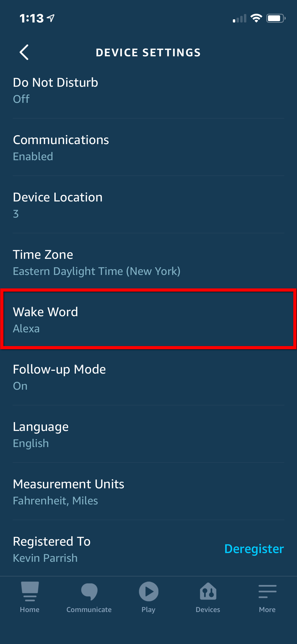Tap the back arrow icon
This screenshot has width=297, height=644.
(x=24, y=52)
